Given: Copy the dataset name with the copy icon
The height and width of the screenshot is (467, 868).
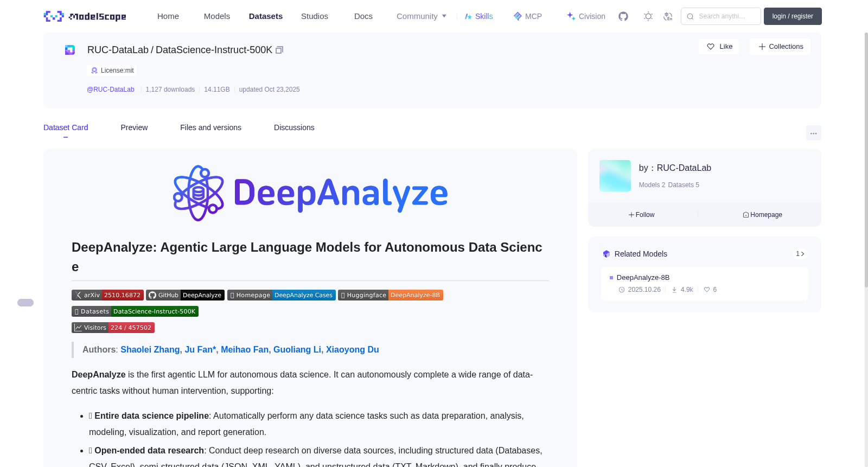Looking at the screenshot, I should (279, 50).
